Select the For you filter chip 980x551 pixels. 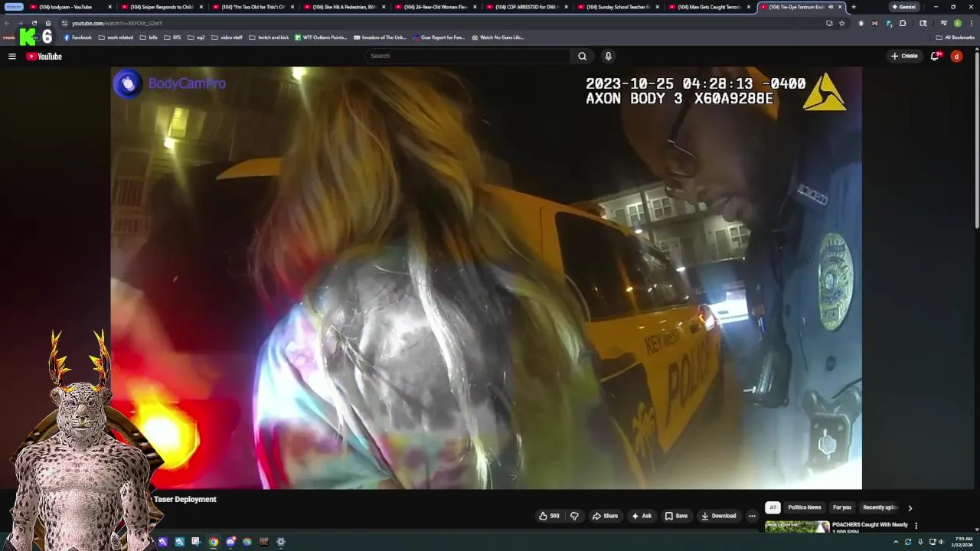click(842, 507)
